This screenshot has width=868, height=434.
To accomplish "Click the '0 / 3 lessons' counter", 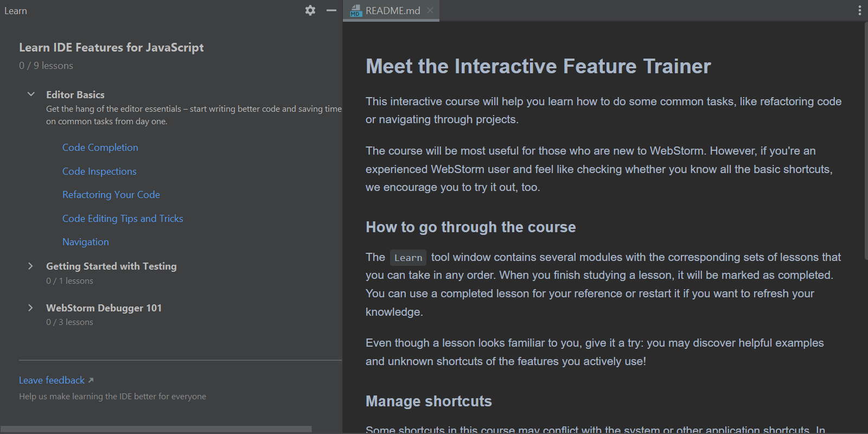I will (x=69, y=322).
